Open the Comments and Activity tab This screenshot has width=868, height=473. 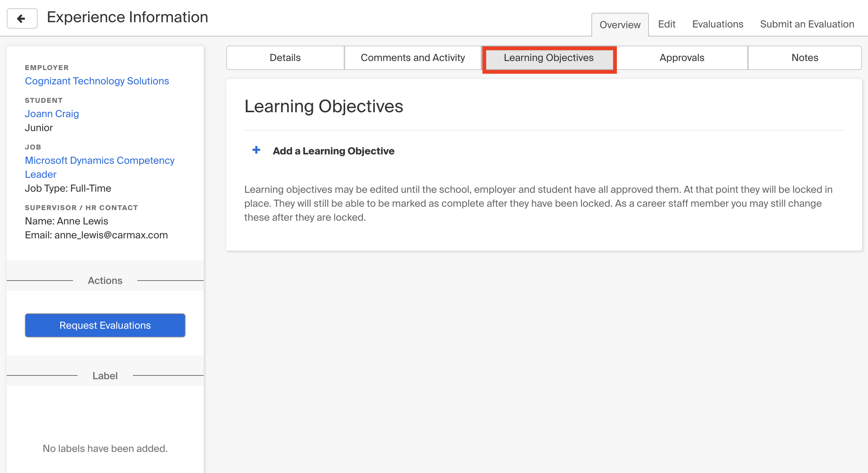[413, 58]
